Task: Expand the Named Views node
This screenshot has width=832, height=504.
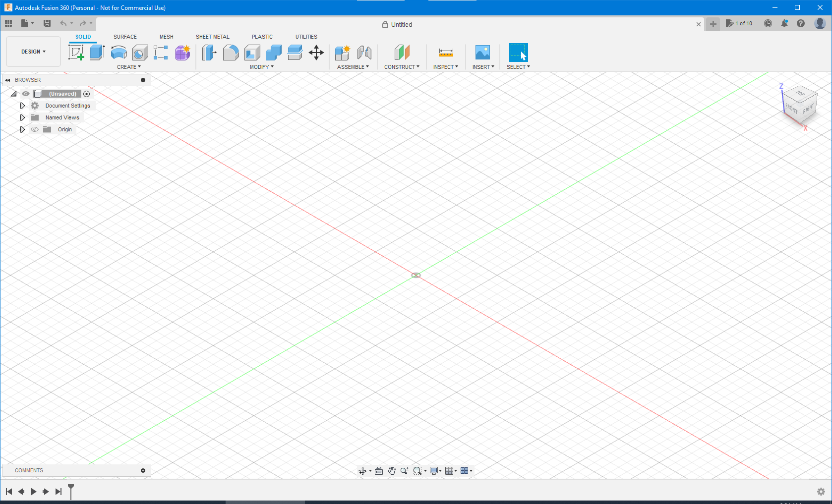Action: (22, 117)
